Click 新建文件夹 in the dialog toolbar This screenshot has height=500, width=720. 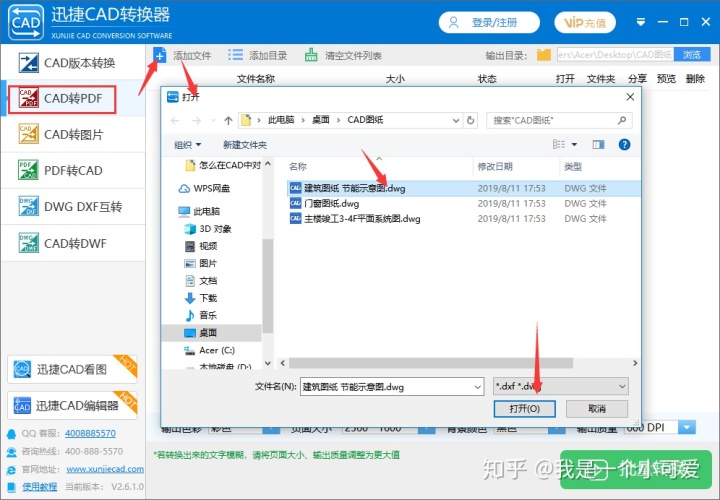245,145
